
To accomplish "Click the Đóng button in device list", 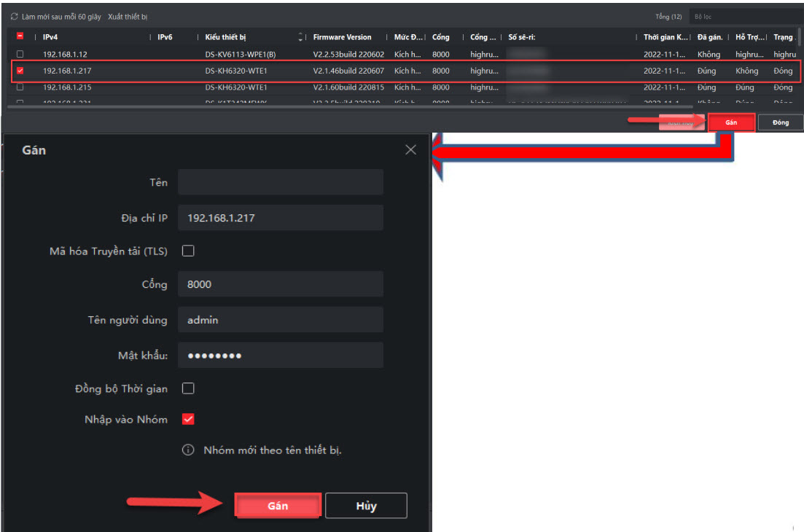I will click(x=780, y=122).
